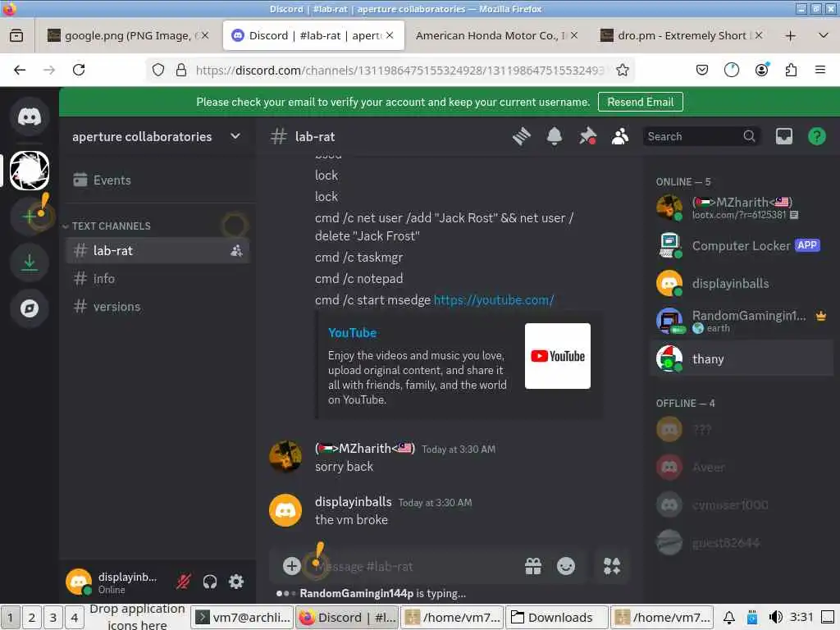Screen dimensions: 840x630
Task: Open the YouTube embed thumbnail
Action: (x=557, y=356)
